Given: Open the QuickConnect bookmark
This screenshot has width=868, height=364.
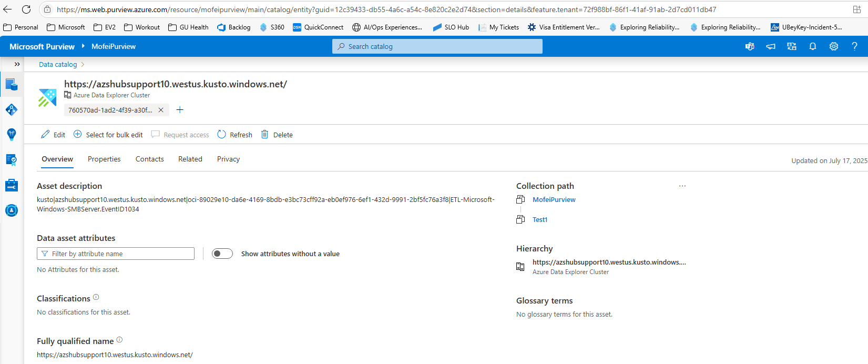Looking at the screenshot, I should click(x=318, y=27).
